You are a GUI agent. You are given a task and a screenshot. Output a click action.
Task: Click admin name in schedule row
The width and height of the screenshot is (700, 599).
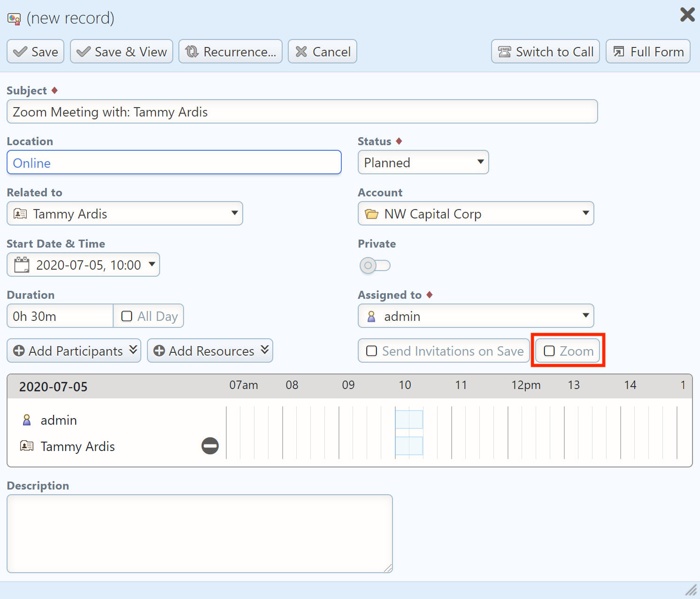pos(59,420)
